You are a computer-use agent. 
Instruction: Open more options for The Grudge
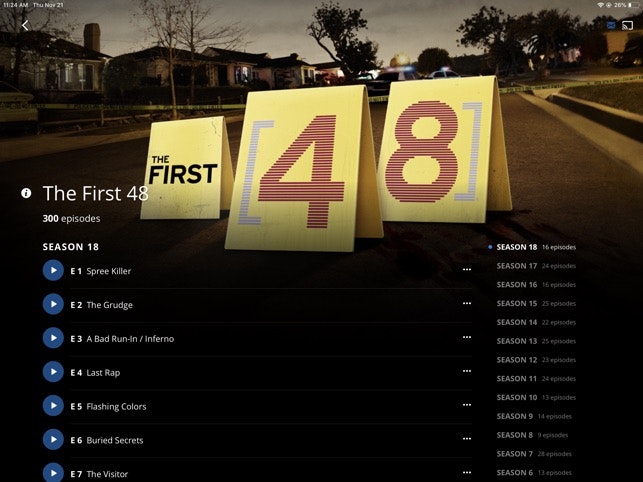pyautogui.click(x=467, y=304)
